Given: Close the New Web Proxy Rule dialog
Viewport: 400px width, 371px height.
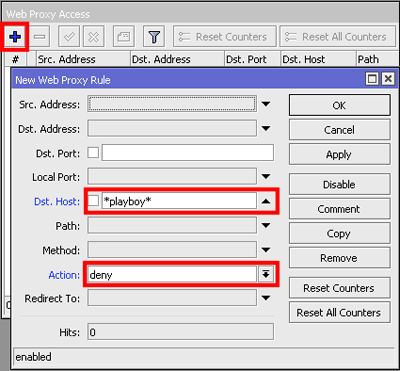Looking at the screenshot, I should click(x=388, y=79).
